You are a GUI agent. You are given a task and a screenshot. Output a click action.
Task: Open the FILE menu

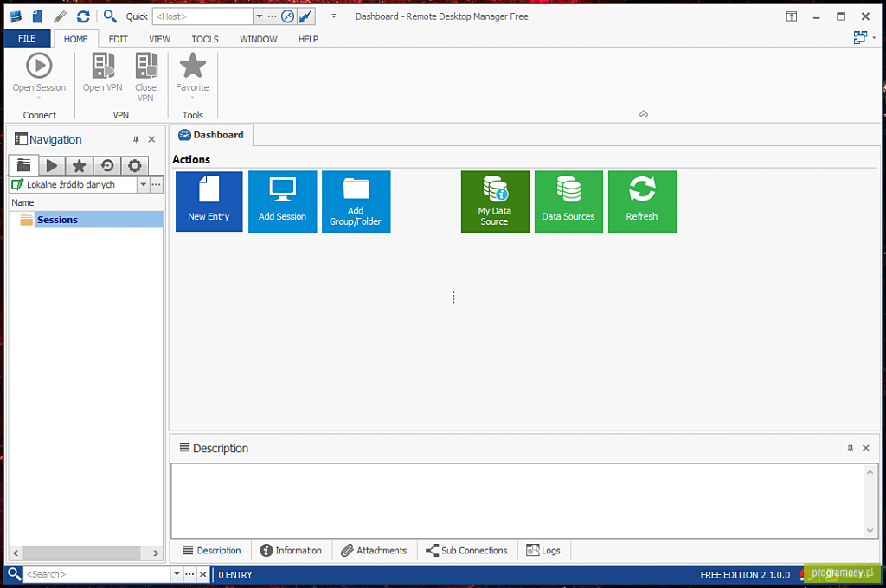27,38
